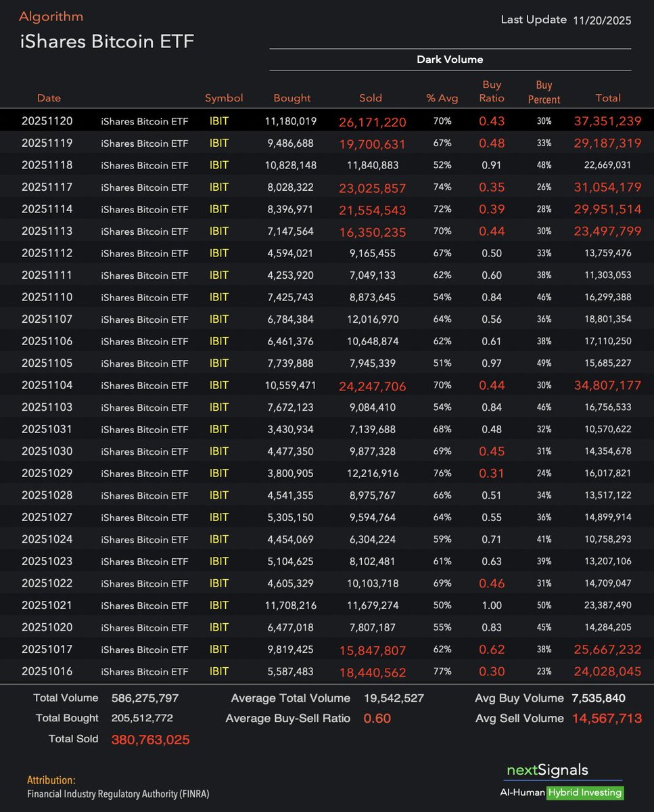This screenshot has width=654, height=812.
Task: Select the total value 14,284,205
Action: [x=607, y=627]
